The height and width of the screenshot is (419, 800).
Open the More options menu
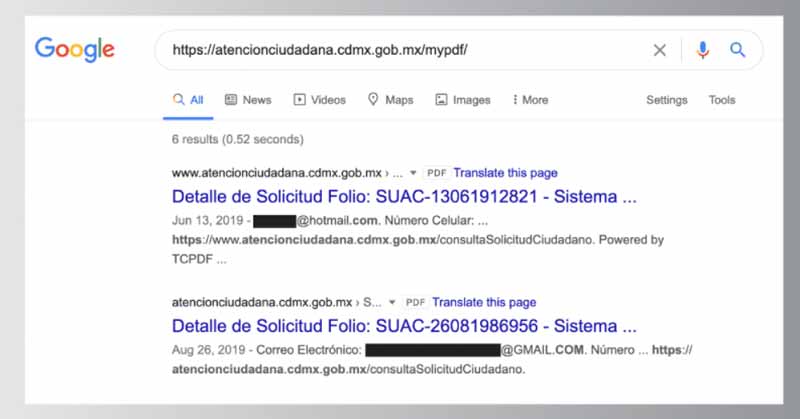(530, 100)
